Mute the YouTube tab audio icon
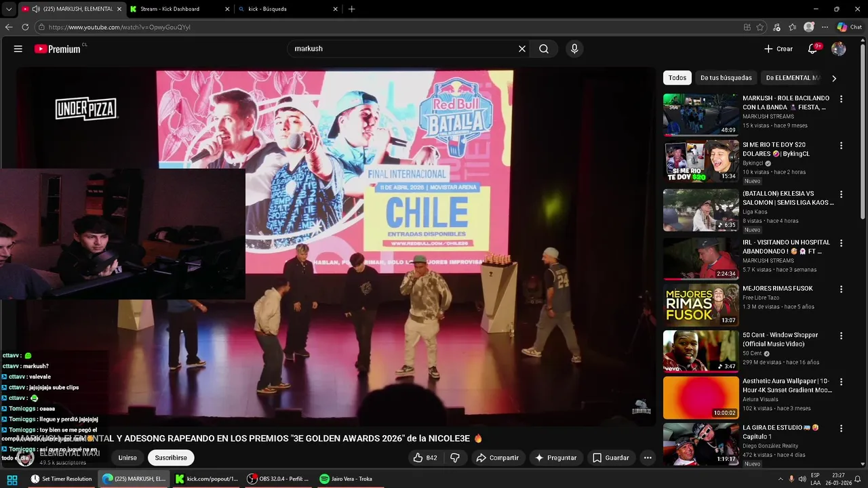The height and width of the screenshot is (488, 868). point(36,9)
